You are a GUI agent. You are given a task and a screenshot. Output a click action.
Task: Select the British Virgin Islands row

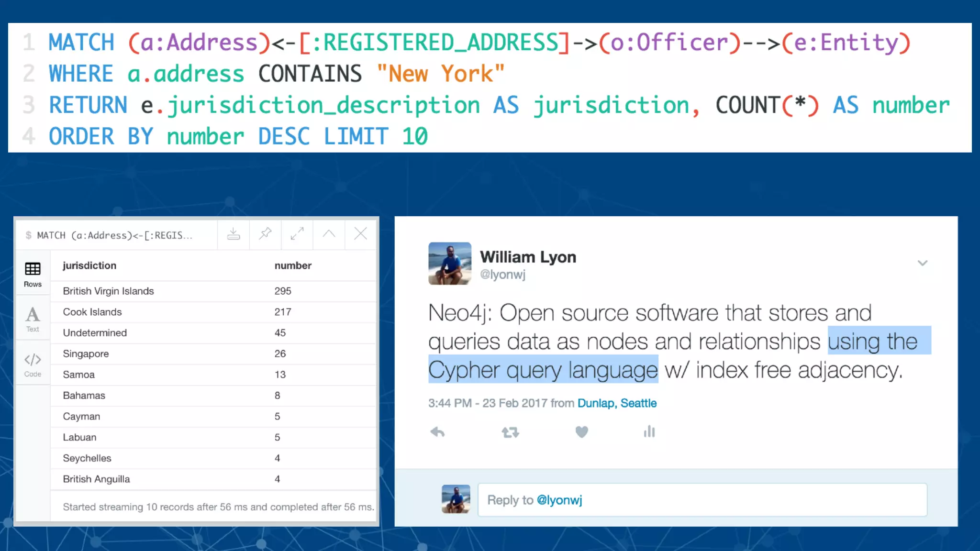click(x=109, y=291)
